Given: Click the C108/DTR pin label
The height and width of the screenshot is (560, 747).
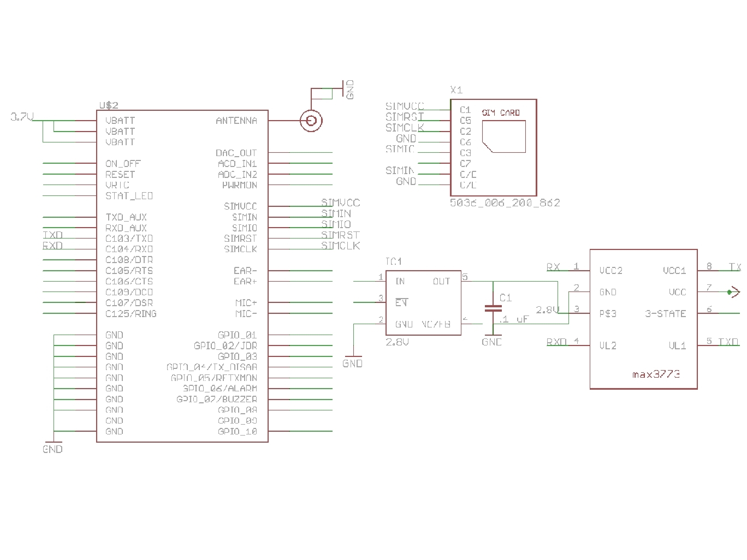Looking at the screenshot, I should click(x=129, y=260).
